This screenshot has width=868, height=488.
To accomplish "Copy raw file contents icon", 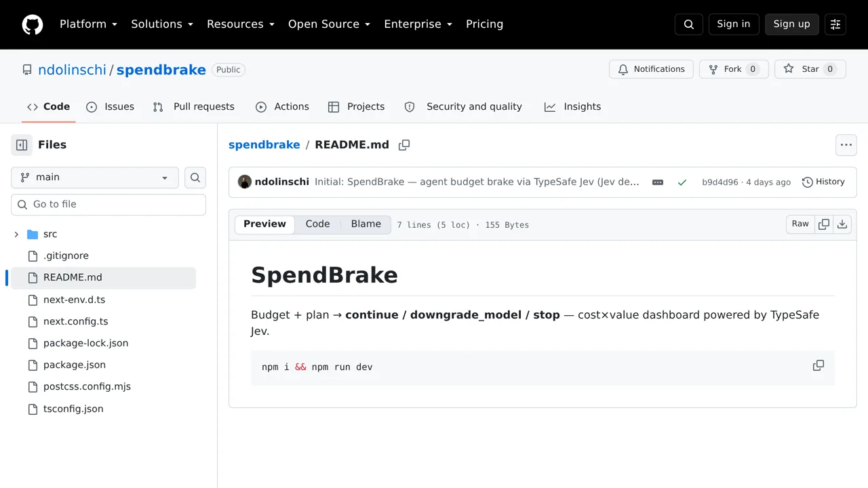I will [x=824, y=224].
